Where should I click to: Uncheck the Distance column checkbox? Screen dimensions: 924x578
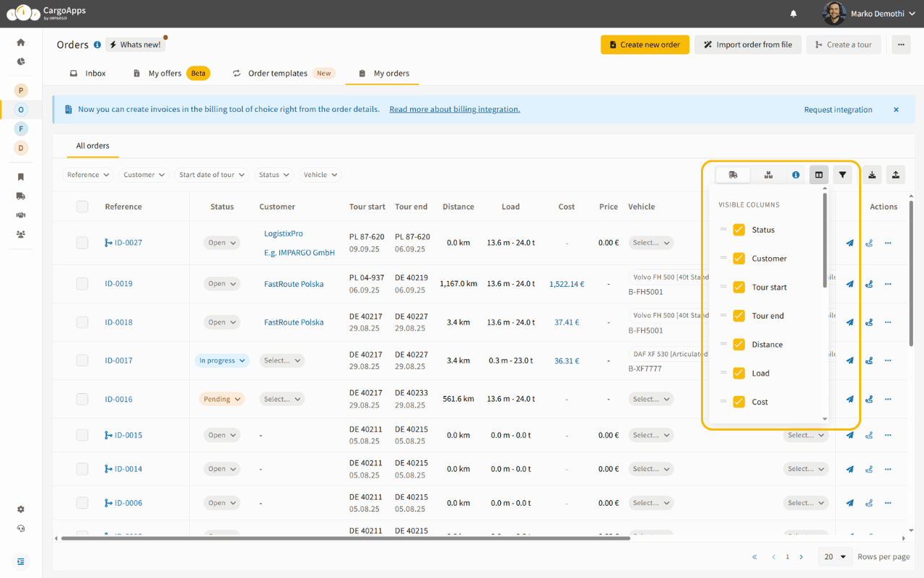tap(738, 345)
